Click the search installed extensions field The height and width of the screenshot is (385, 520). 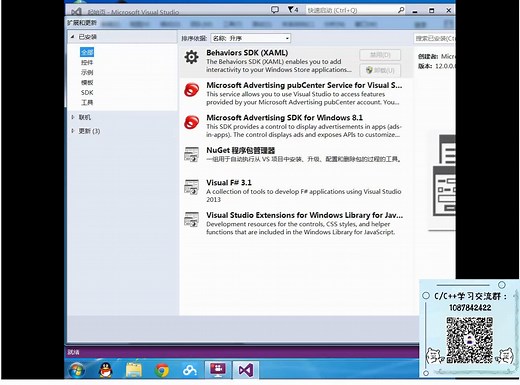(434, 38)
